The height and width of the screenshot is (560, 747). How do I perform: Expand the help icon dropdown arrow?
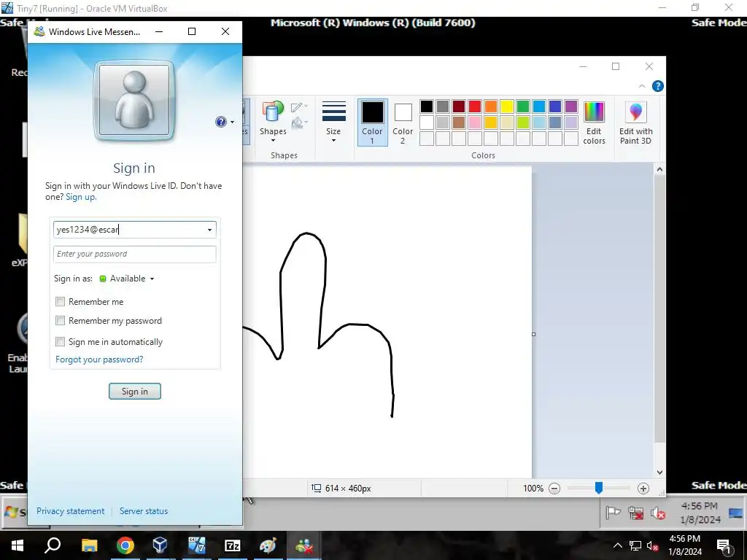click(x=232, y=122)
